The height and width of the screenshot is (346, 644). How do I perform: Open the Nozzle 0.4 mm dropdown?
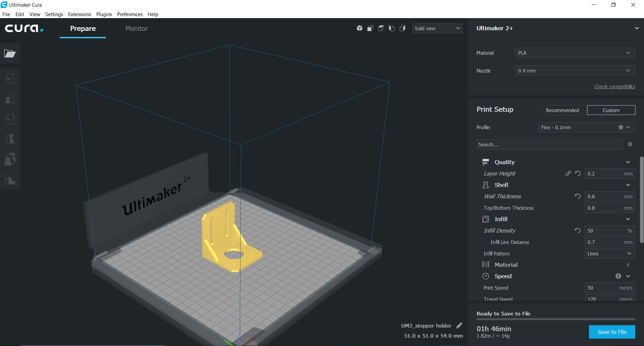(x=575, y=70)
